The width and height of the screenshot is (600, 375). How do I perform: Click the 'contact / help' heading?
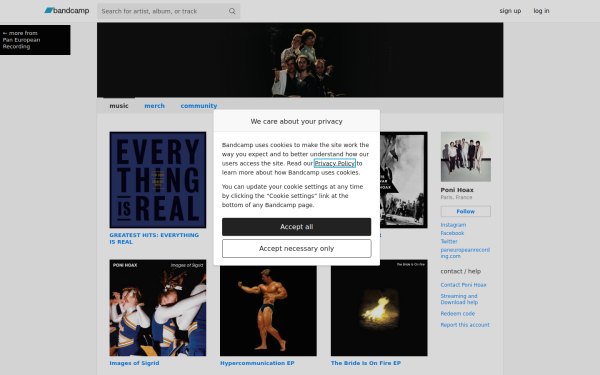461,271
